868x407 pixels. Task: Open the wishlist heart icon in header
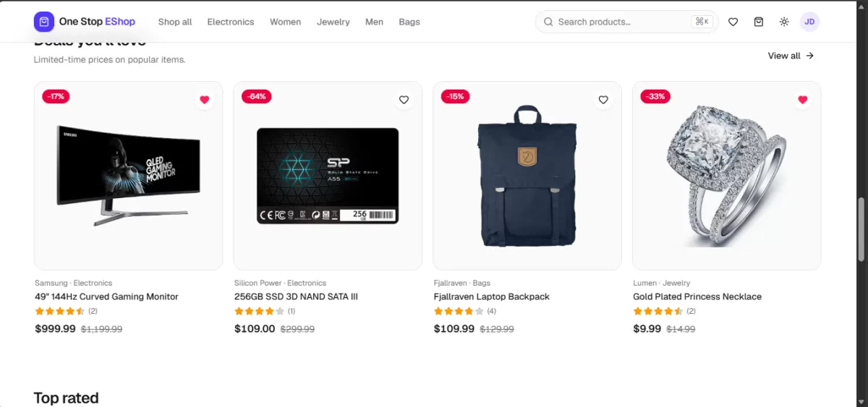(733, 22)
